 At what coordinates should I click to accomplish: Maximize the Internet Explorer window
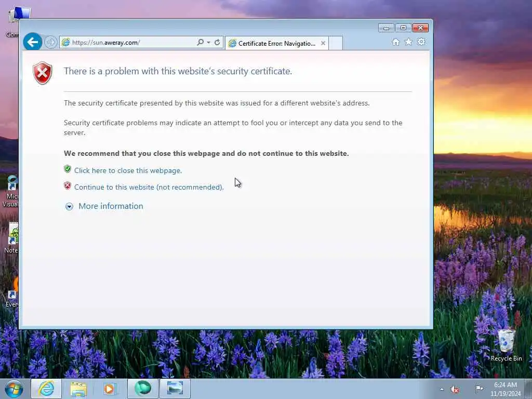point(403,28)
